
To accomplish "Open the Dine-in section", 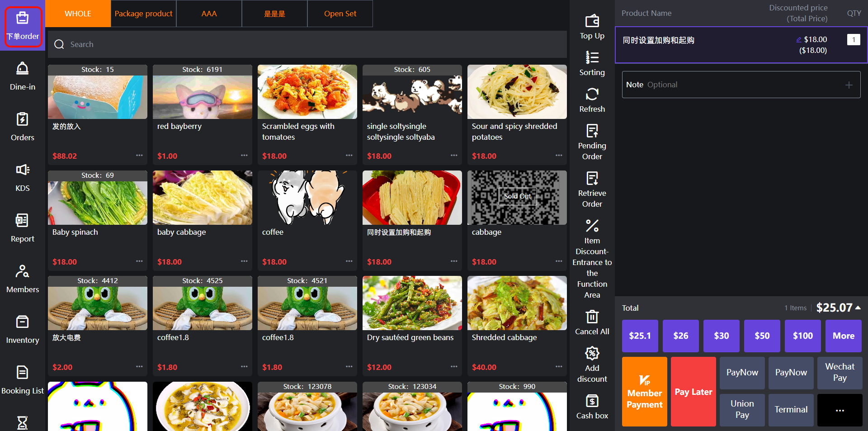I will [22, 76].
